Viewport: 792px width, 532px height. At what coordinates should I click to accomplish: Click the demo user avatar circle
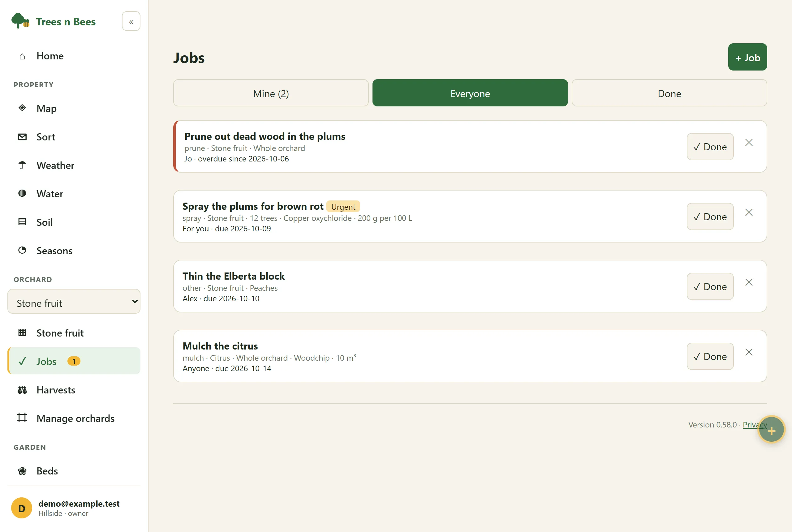click(22, 508)
